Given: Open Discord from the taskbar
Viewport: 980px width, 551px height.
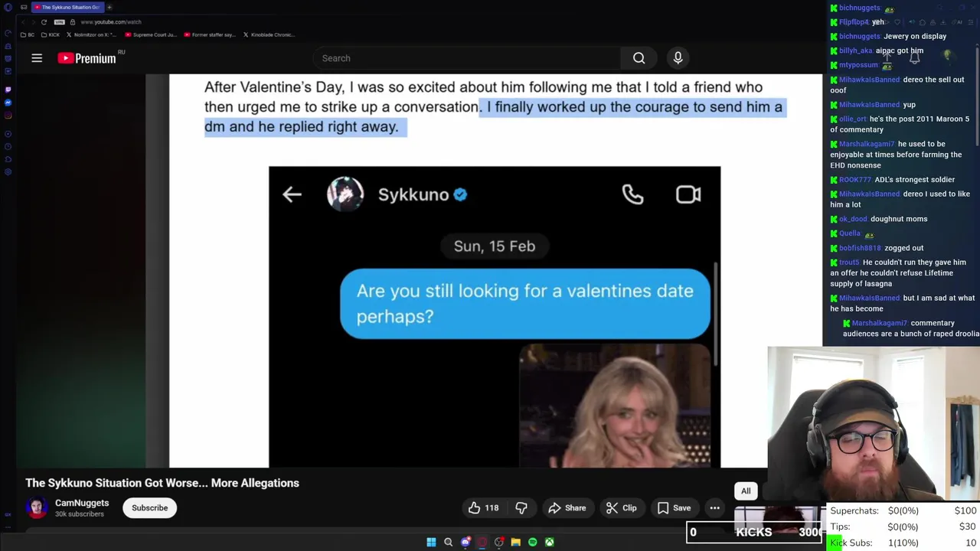Looking at the screenshot, I should (465, 542).
